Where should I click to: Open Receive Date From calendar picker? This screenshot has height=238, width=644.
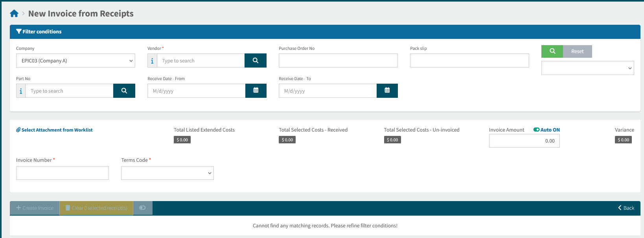point(256,91)
